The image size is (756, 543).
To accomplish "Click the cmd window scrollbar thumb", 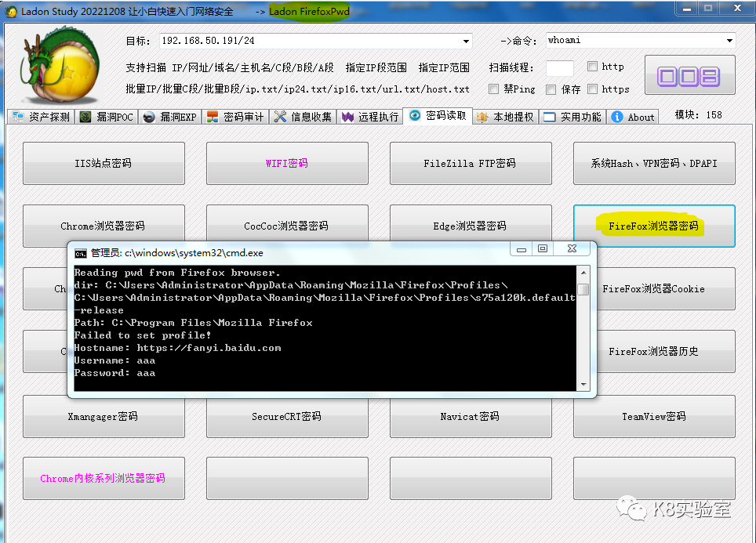I will pyautogui.click(x=583, y=289).
